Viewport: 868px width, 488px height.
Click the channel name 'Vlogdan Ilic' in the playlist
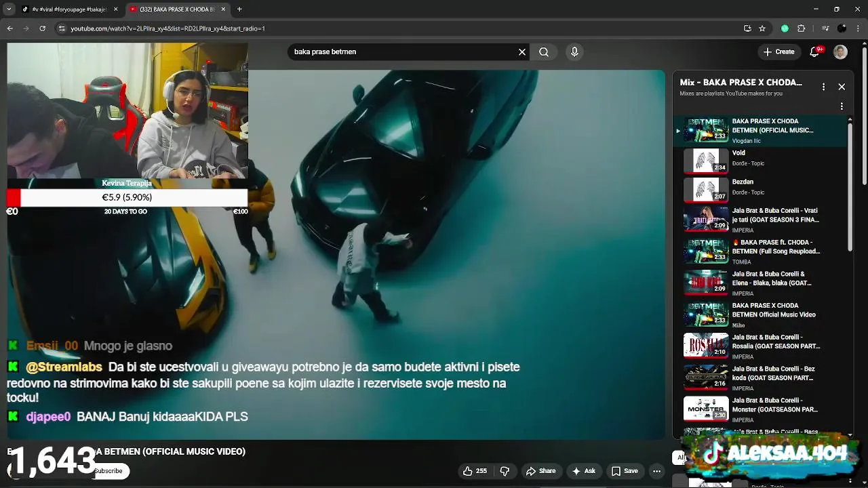747,141
